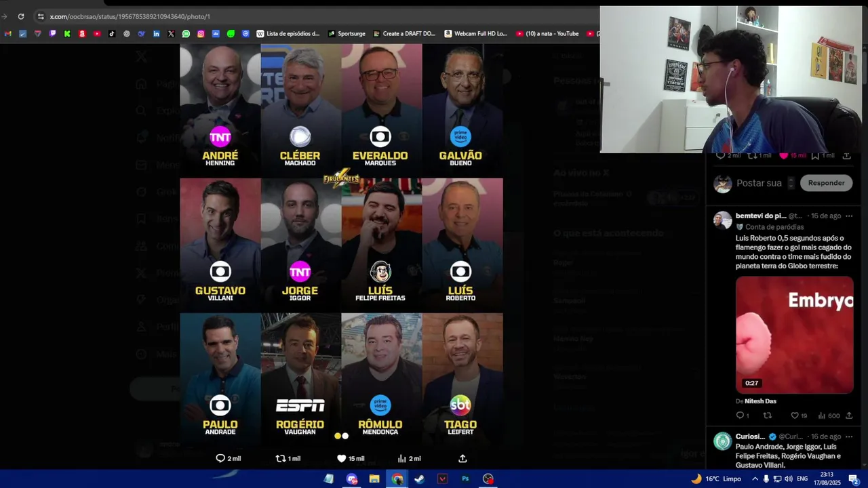Reload the page with the refresh icon

(x=21, y=16)
